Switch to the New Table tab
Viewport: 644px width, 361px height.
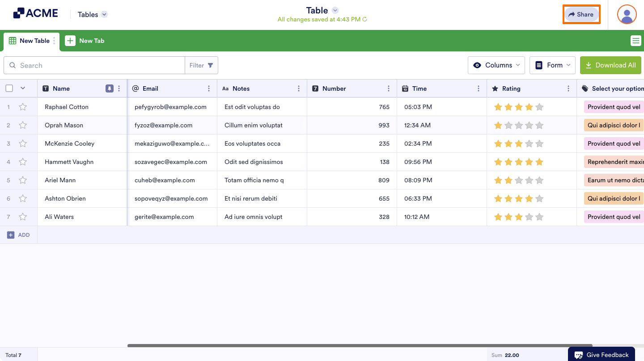point(31,41)
